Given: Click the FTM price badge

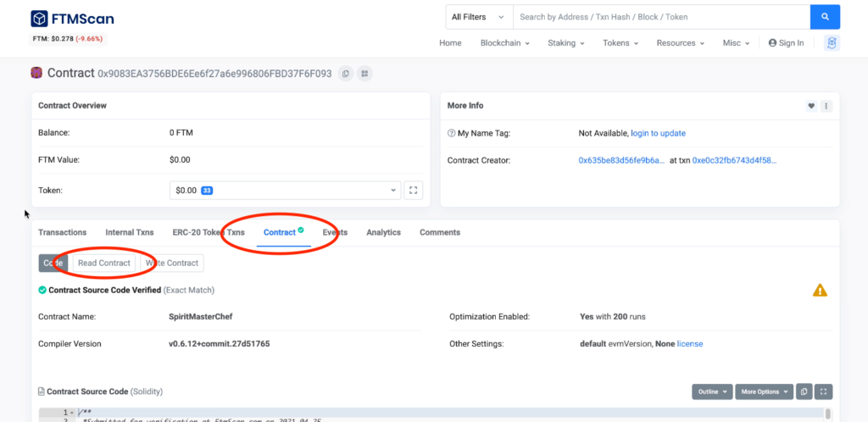Looking at the screenshot, I should click(x=68, y=39).
